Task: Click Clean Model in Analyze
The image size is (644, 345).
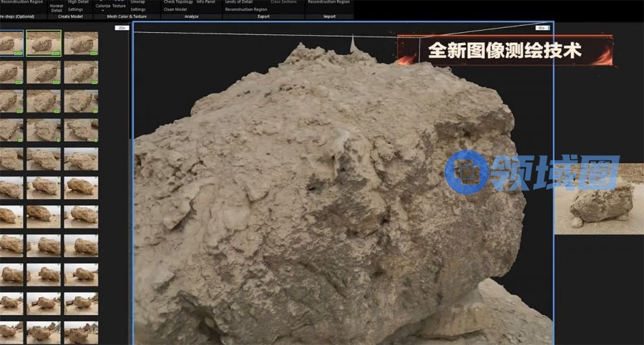Action: (x=175, y=9)
